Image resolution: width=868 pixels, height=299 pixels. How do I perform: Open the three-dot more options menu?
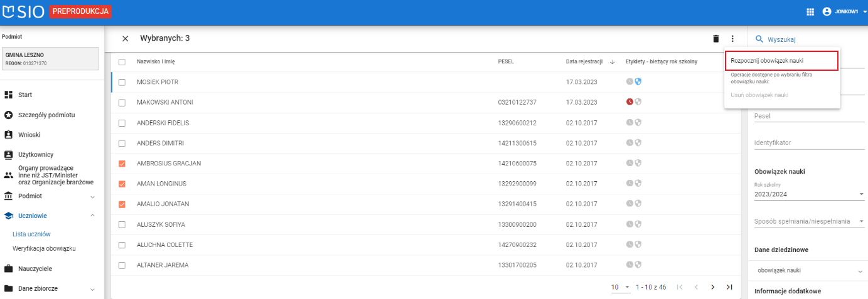(x=732, y=39)
